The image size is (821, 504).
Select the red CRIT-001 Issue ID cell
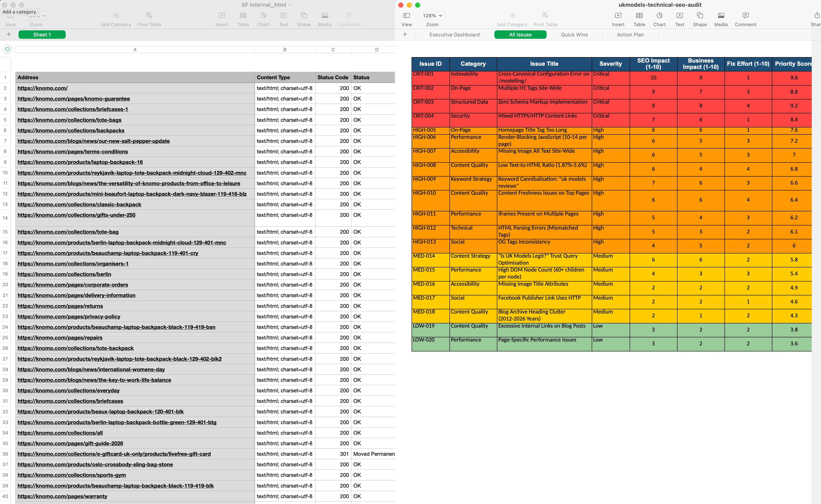coord(430,78)
